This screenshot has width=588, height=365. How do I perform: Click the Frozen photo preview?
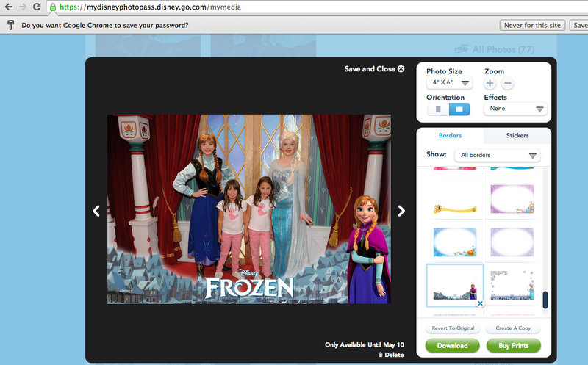(249, 209)
